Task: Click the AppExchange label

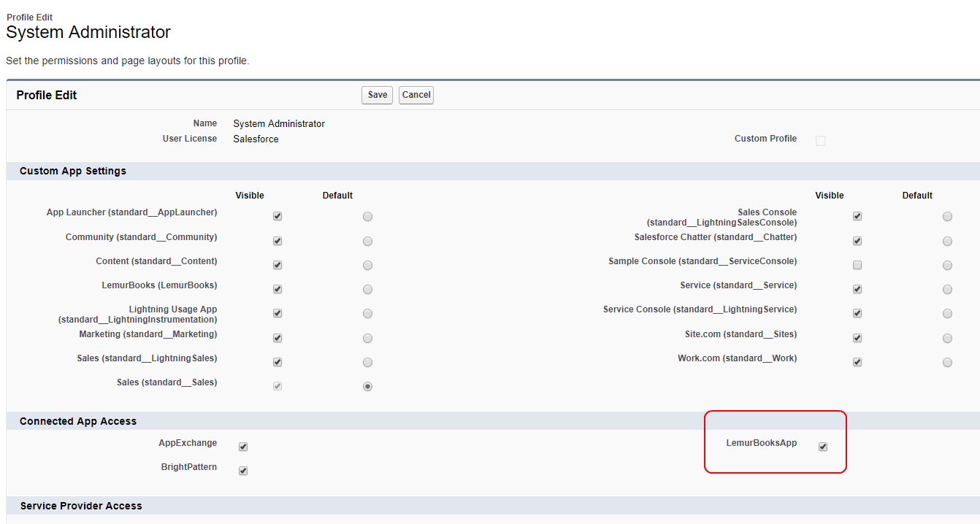Action: (188, 443)
